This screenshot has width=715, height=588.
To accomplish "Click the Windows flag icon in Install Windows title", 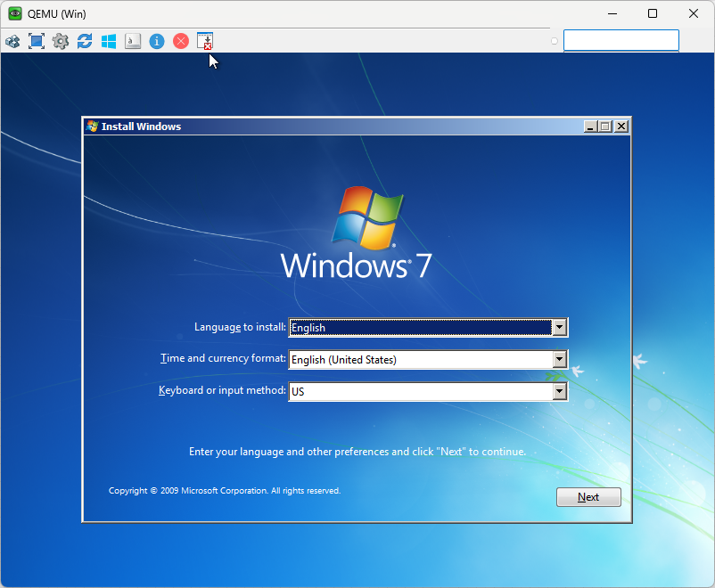I will 92,127.
